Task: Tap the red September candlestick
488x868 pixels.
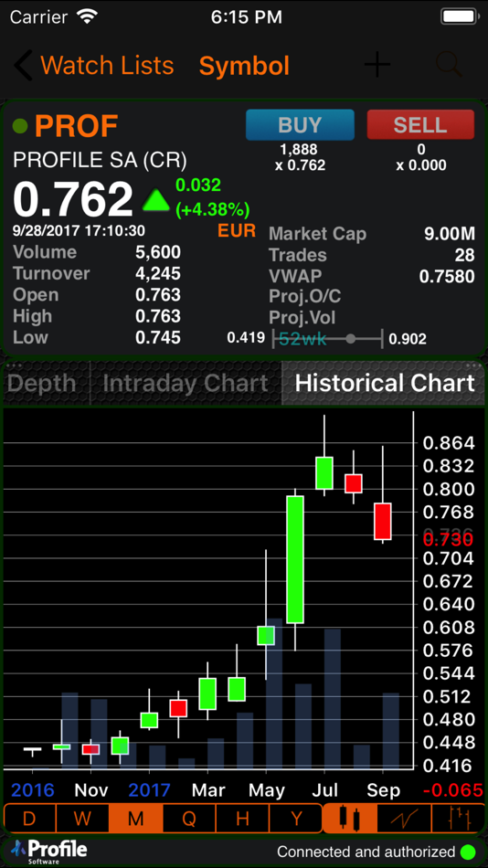Action: click(383, 521)
